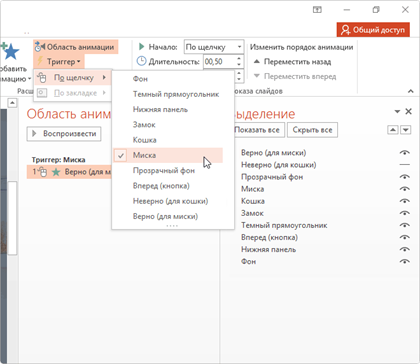The height and width of the screenshot is (364, 420).
Task: Select animation entry 'Верно (для м...' in pane
Action: coord(69,172)
